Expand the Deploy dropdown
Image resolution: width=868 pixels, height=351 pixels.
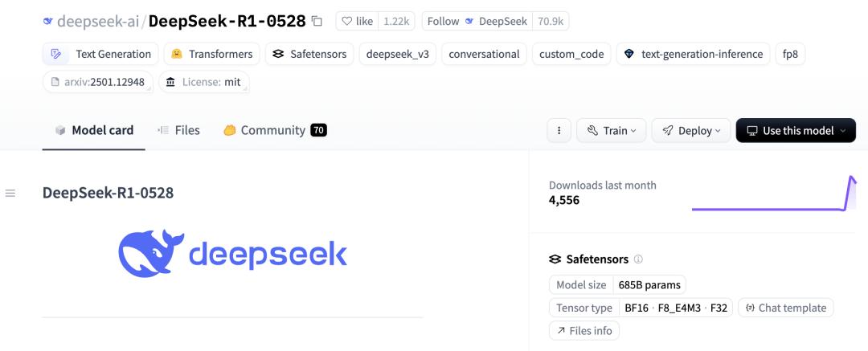(690, 130)
